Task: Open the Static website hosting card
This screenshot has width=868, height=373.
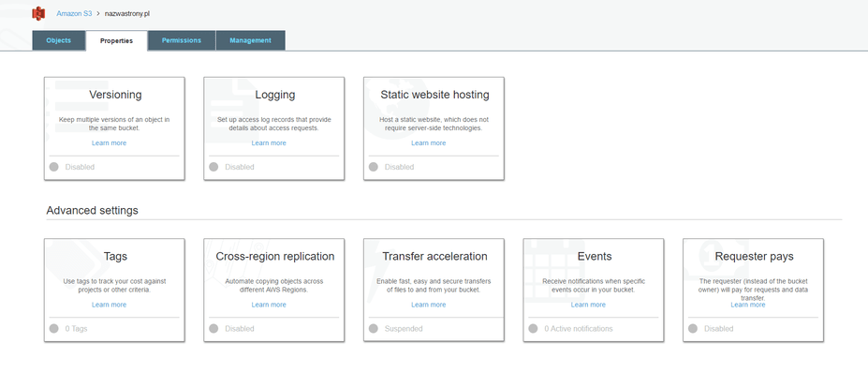Action: [434, 128]
